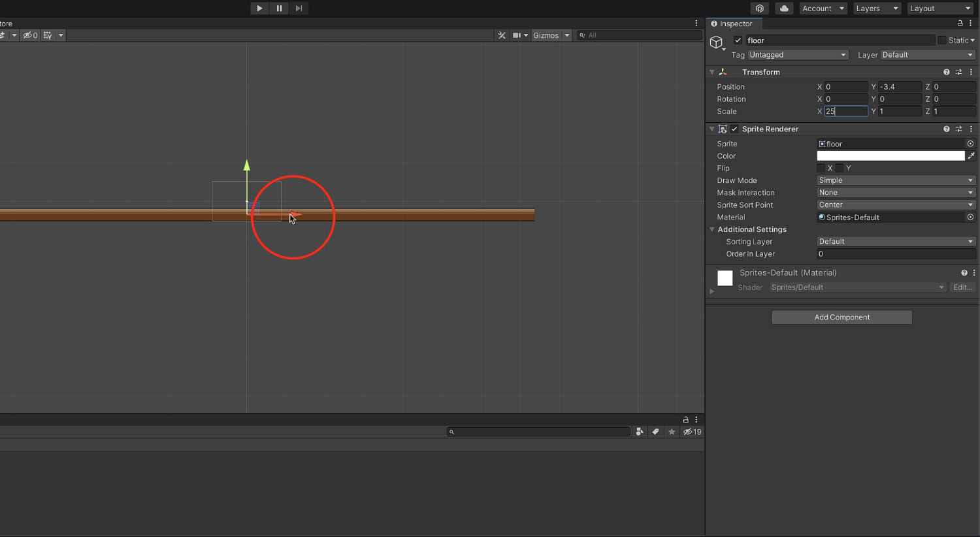
Task: Open the cloud services icon
Action: [784, 8]
